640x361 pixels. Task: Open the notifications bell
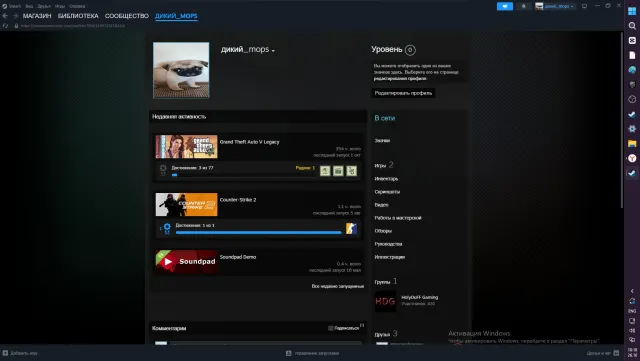(x=524, y=6)
